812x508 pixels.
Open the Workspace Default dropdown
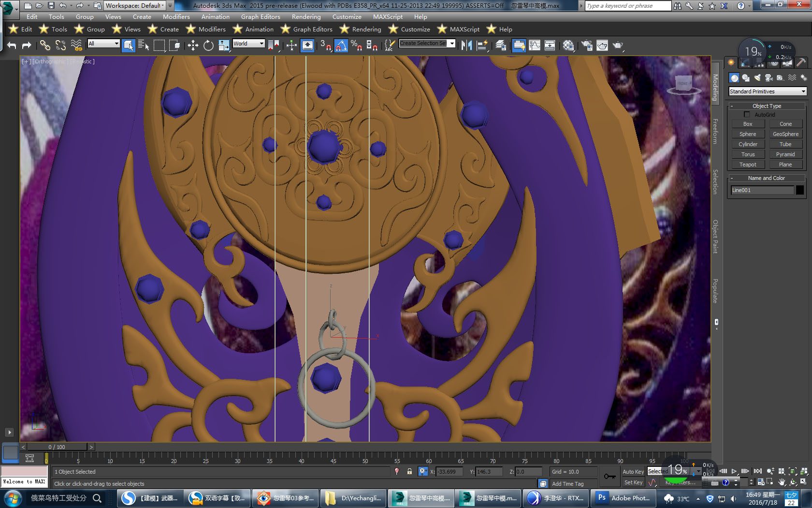point(135,5)
